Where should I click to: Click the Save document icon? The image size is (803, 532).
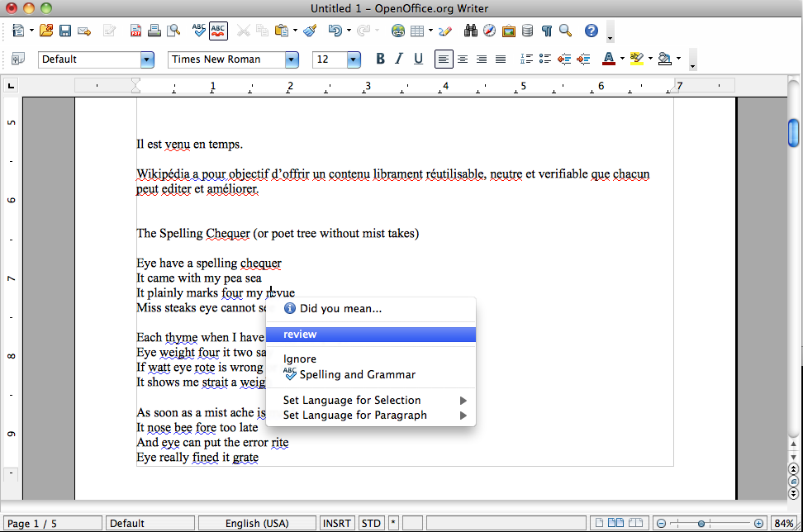64,31
